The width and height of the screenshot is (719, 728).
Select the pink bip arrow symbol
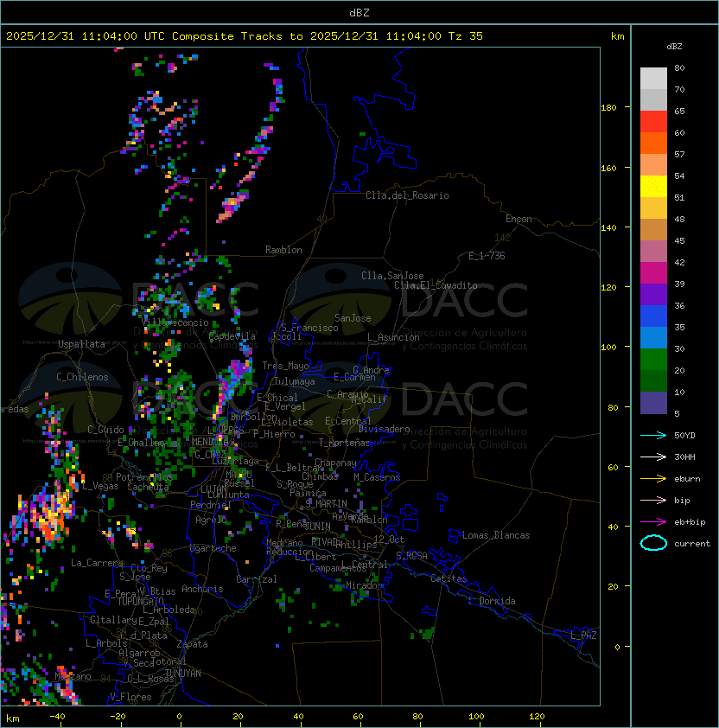point(653,501)
